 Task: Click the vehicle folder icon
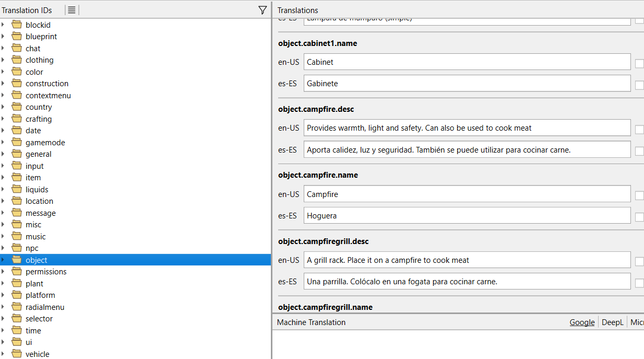(x=17, y=354)
